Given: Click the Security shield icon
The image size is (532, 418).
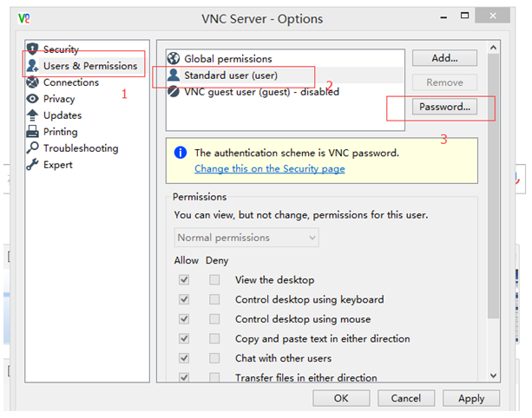Looking at the screenshot, I should click(x=33, y=49).
